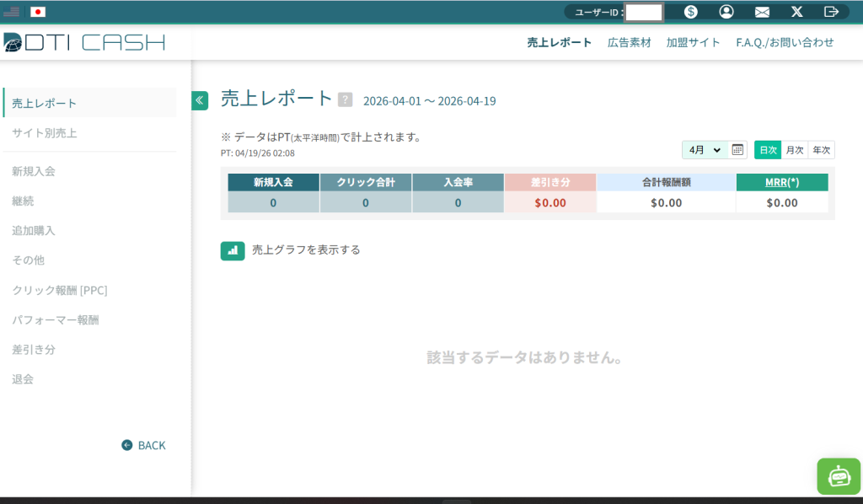Switch report view to 月次 (monthly)

794,150
